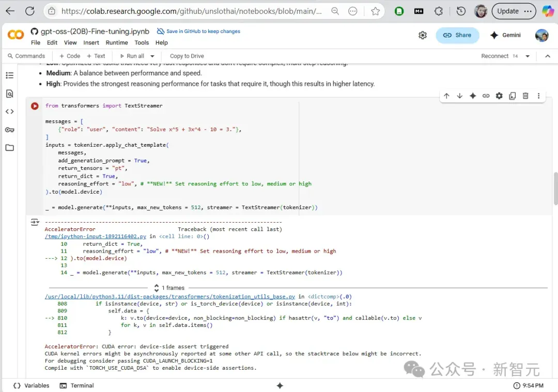Click the notebook title gpt-oss-(20B)-Fine-tuning.ipynb
Image resolution: width=558 pixels, height=392 pixels.
click(x=95, y=32)
